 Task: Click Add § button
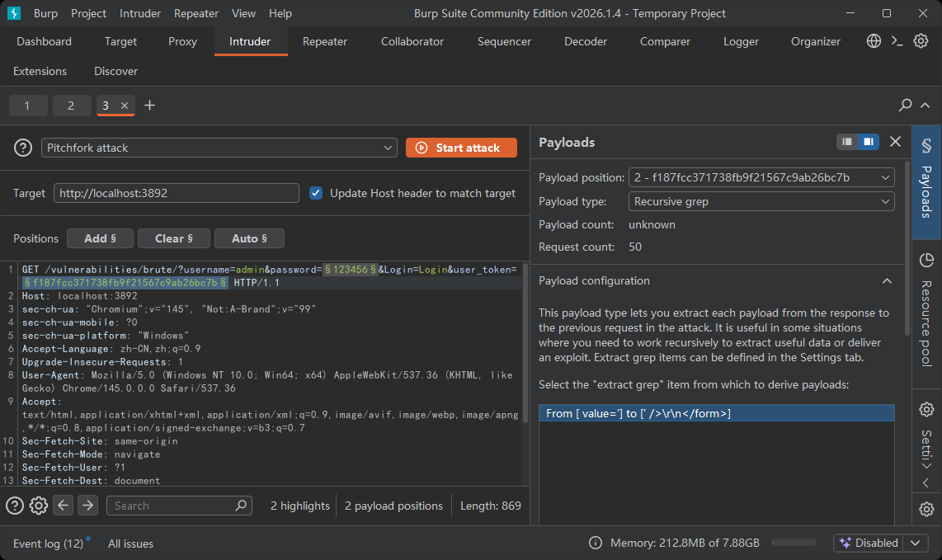101,238
